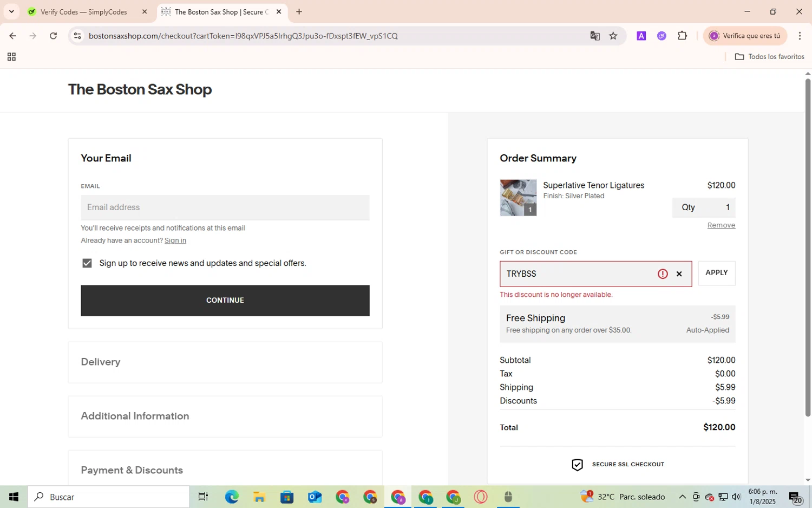Open Outlook from taskbar
The height and width of the screenshot is (508, 812).
(315, 497)
